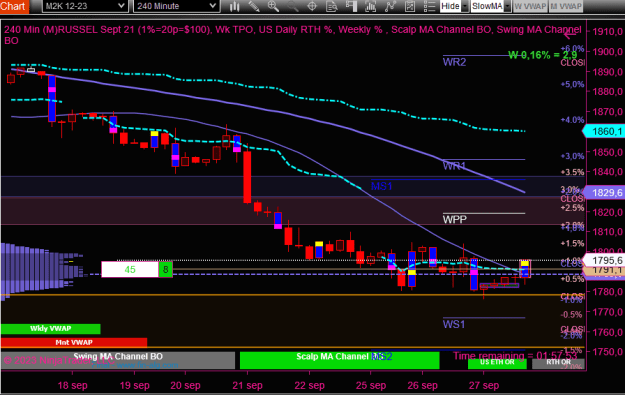Click the WR1 pivot label
Image resolution: width=625 pixels, height=395 pixels.
pos(454,166)
